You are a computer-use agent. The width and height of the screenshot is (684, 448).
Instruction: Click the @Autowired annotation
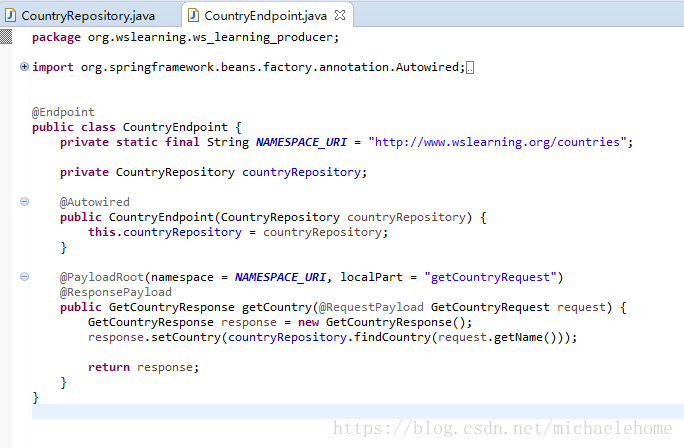point(95,202)
